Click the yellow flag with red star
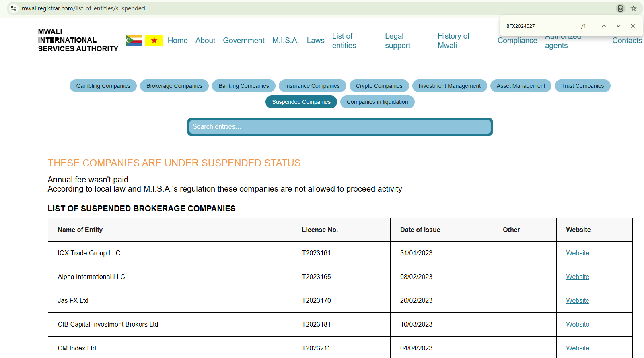 [154, 40]
